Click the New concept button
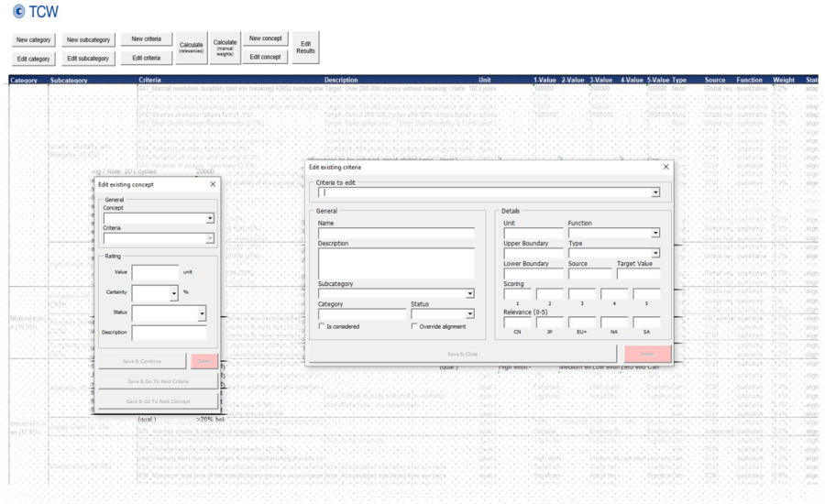The image size is (825, 504). [x=266, y=38]
